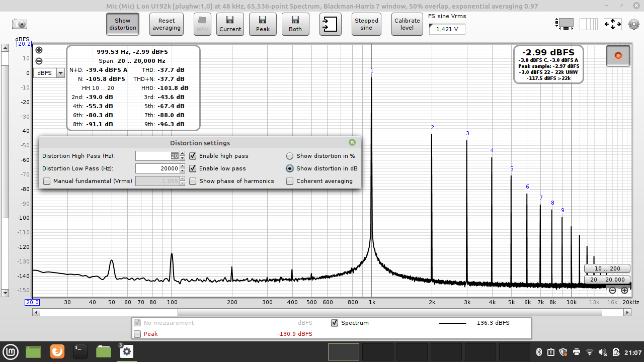Open clipboard tray icon
The image size is (644, 362).
coord(550,352)
